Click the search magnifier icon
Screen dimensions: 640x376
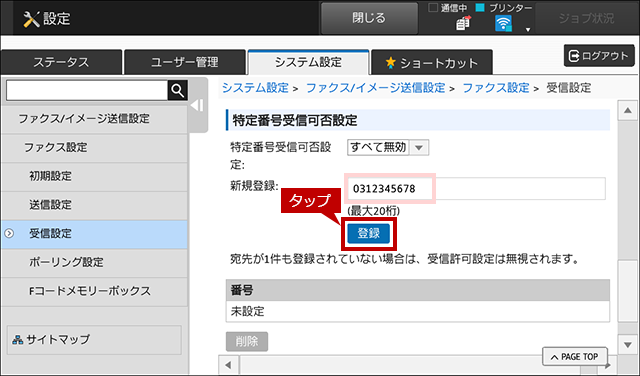click(178, 90)
